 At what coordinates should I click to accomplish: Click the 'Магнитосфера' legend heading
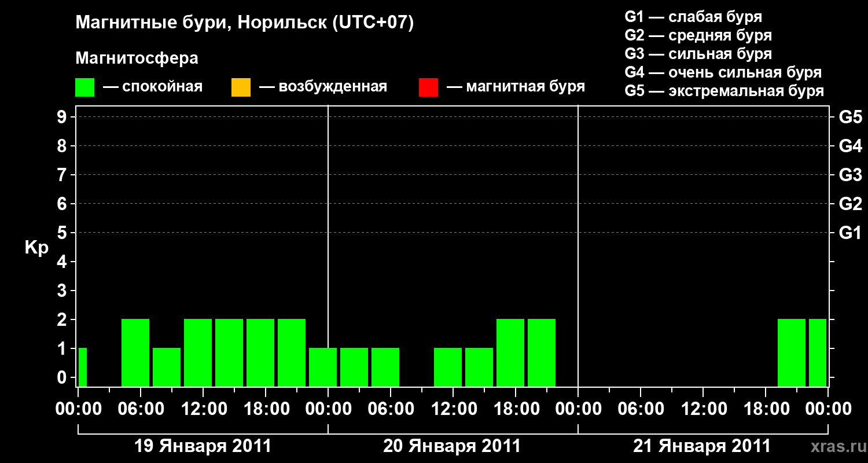pos(137,58)
